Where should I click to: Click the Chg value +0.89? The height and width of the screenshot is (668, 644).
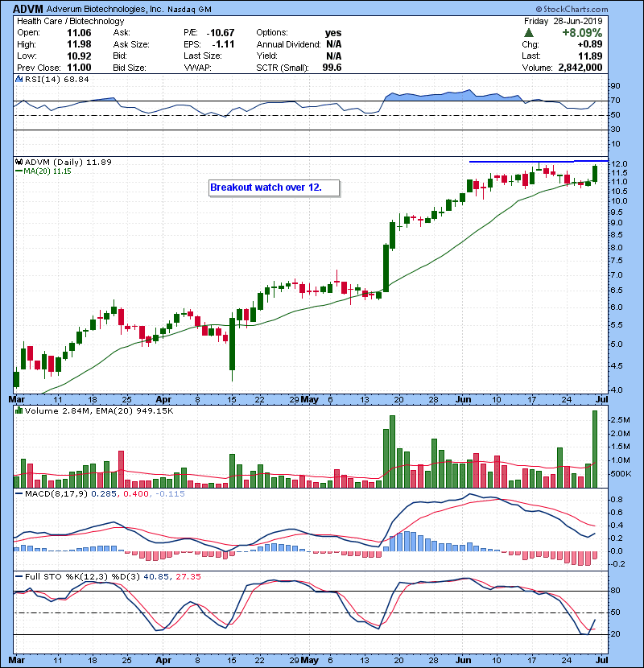click(590, 44)
